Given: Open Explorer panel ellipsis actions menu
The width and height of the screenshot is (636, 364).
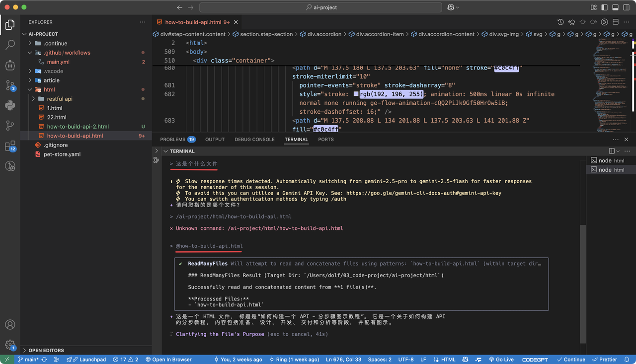Looking at the screenshot, I should (143, 22).
